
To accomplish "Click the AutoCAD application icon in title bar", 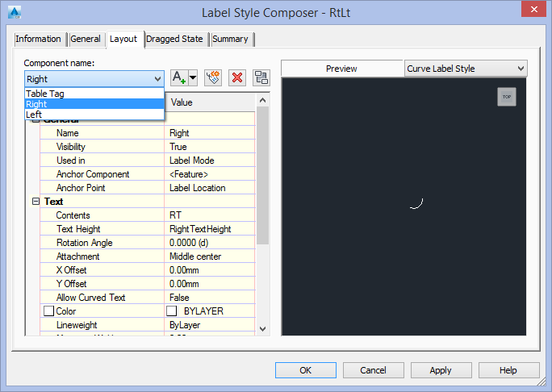I will tap(15, 12).
